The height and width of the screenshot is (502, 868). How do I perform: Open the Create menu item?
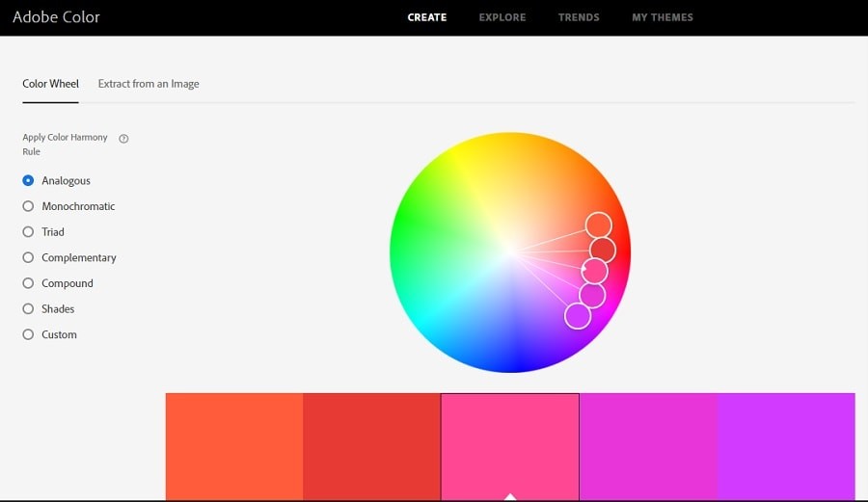tap(427, 17)
